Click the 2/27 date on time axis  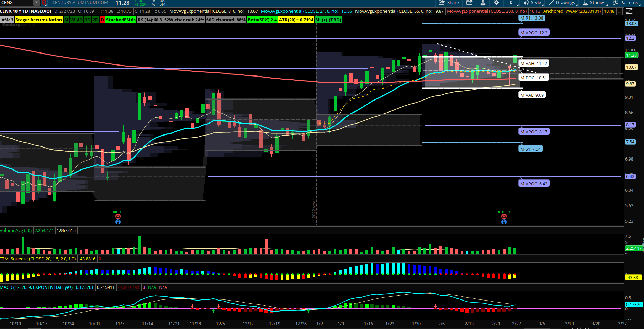click(x=517, y=324)
